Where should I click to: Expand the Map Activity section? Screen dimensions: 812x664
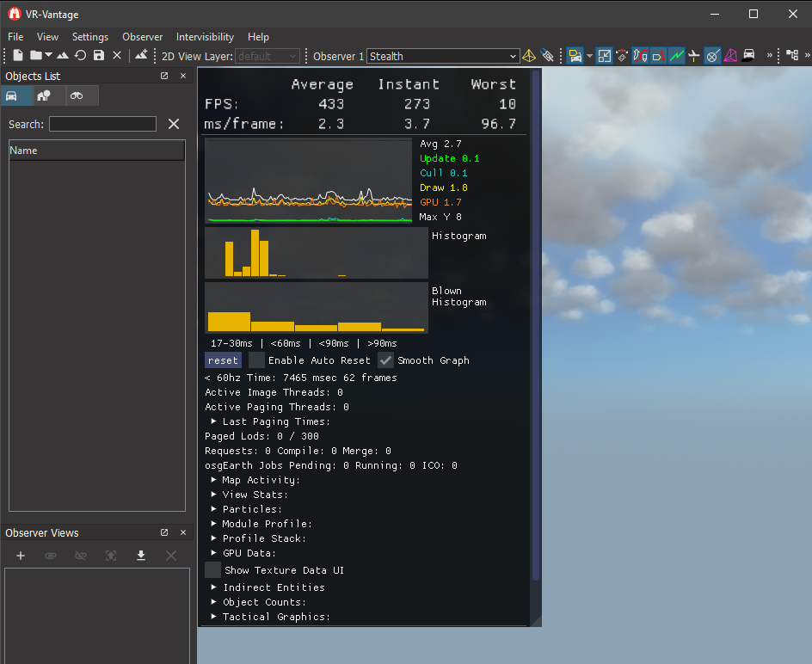coord(214,480)
